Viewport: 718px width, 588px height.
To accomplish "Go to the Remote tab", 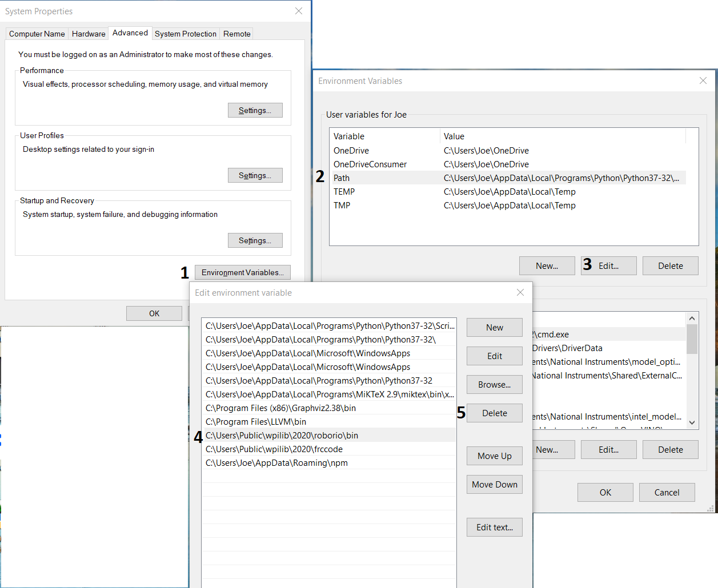I will pyautogui.click(x=236, y=34).
